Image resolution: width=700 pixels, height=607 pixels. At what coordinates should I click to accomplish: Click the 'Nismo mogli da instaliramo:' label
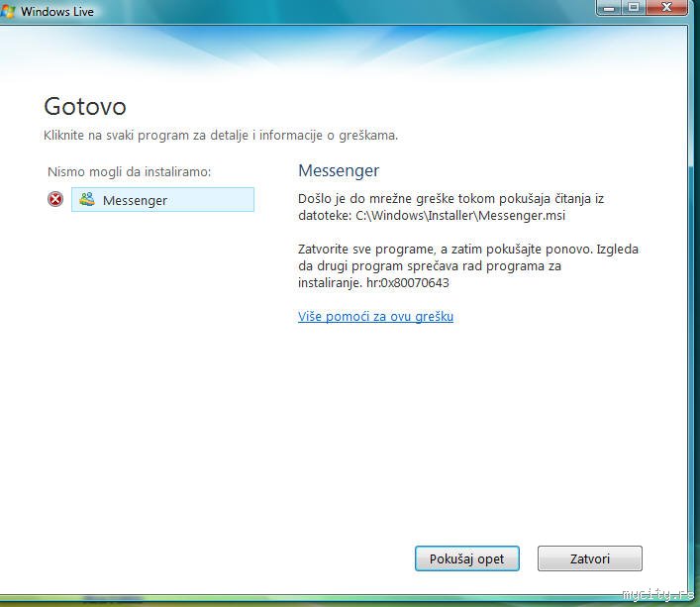(x=129, y=172)
